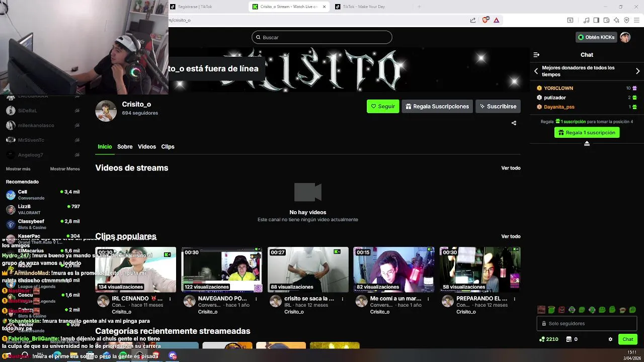This screenshot has width=644, height=362.
Task: Open the user profile avatar on Kick
Action: (625, 37)
